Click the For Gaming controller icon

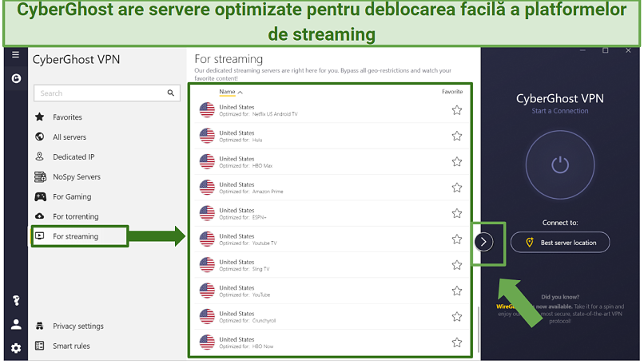click(40, 196)
